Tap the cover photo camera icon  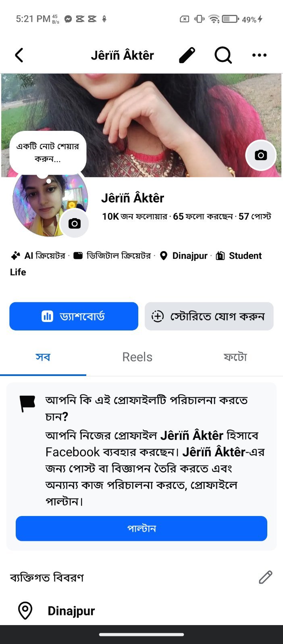pos(261,155)
